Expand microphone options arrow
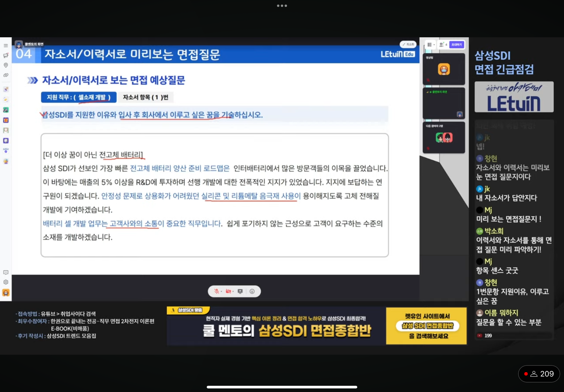564x392 pixels. click(x=222, y=292)
